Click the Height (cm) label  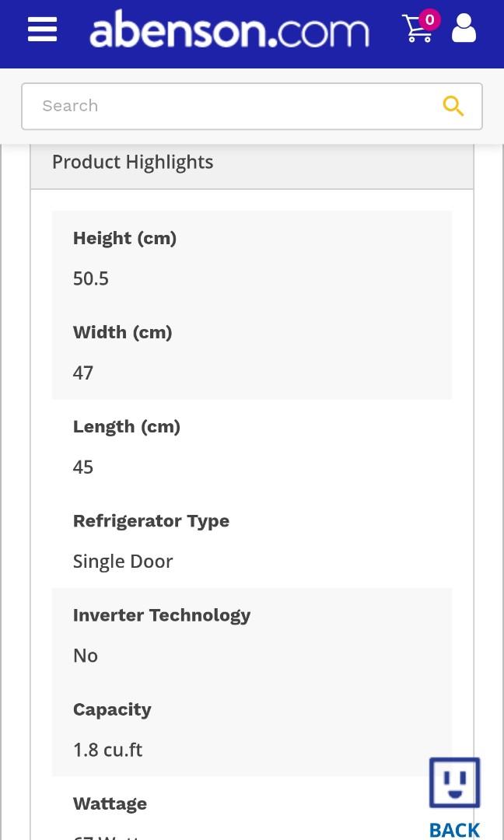tap(124, 238)
